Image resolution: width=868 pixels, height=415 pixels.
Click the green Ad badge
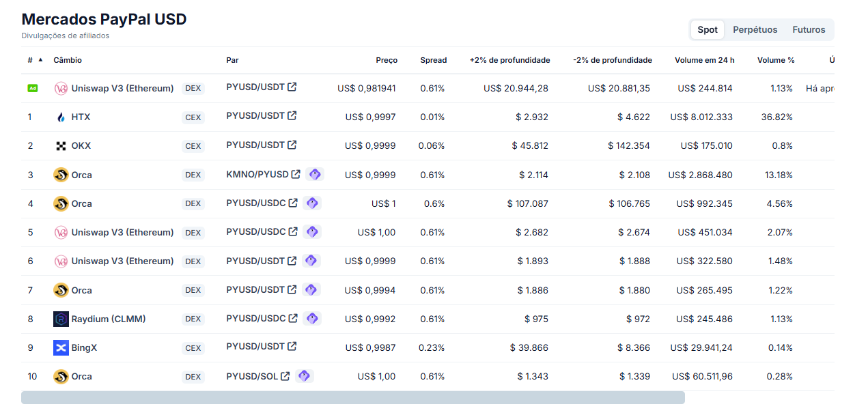coord(32,88)
